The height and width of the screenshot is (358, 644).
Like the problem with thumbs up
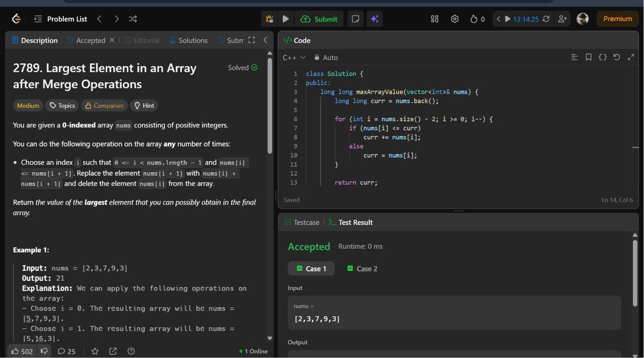coord(21,352)
